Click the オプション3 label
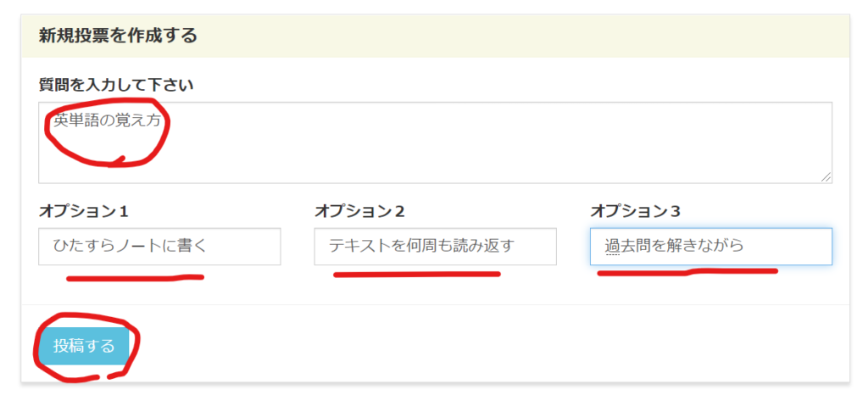Image resolution: width=868 pixels, height=401 pixels. click(x=635, y=211)
